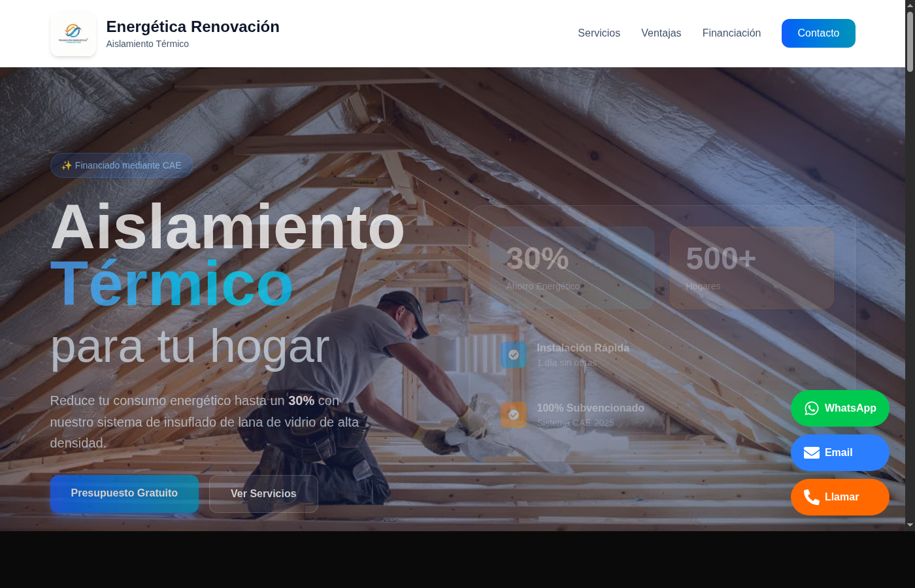Request a Presupuesto Gratuito
This screenshot has width=915, height=588.
[124, 494]
